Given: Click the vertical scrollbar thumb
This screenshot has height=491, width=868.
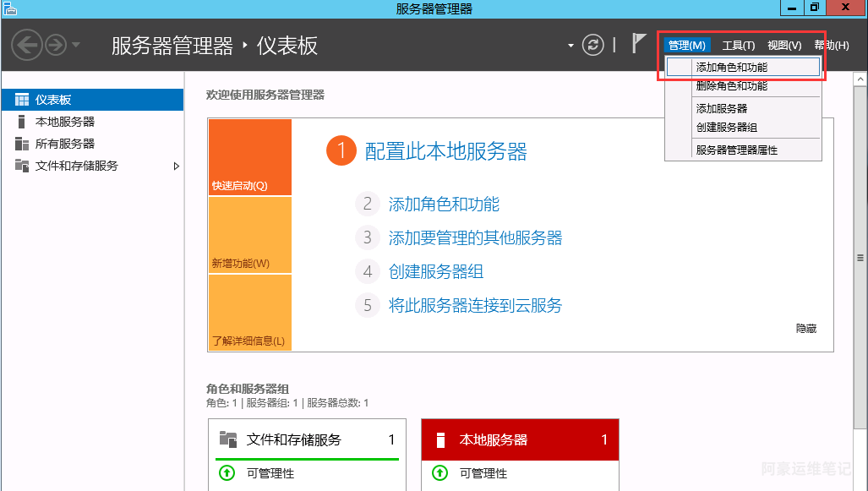Looking at the screenshot, I should tap(860, 258).
